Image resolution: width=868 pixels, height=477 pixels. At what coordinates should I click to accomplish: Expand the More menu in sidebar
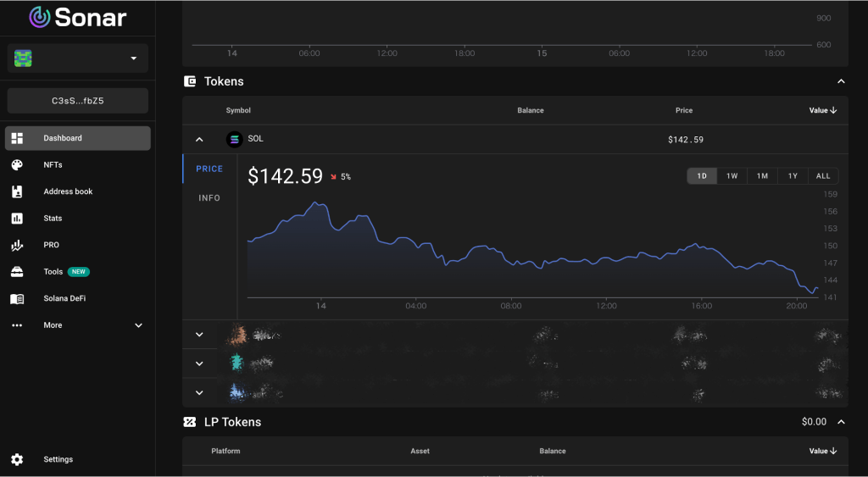(x=138, y=325)
